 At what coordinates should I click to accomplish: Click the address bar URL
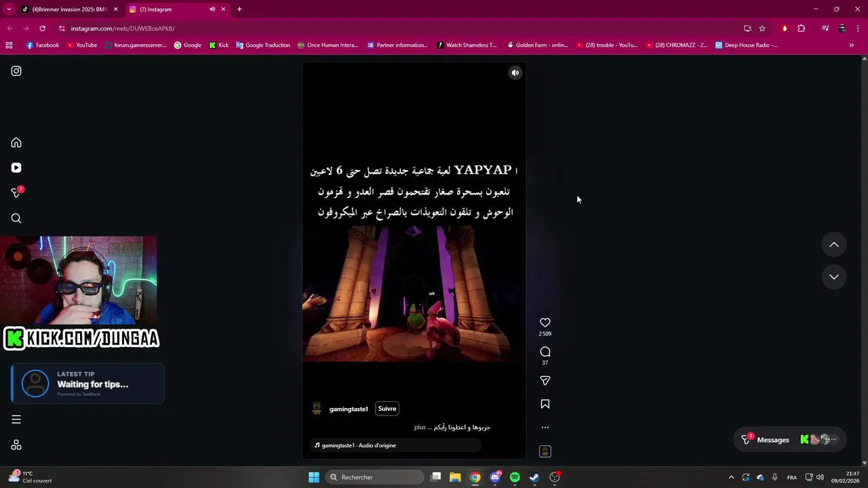123,28
